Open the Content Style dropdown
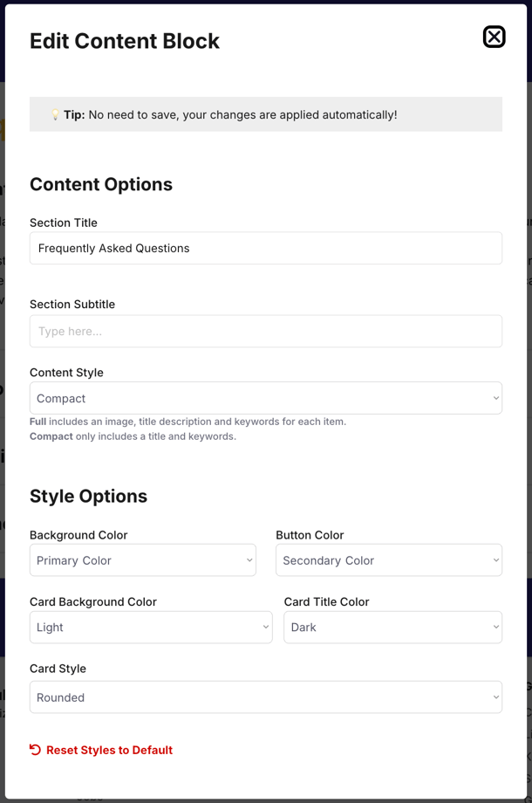 click(266, 398)
